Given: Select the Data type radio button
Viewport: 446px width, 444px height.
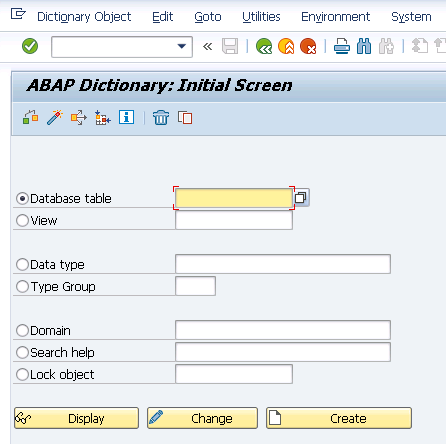Looking at the screenshot, I should 22,265.
